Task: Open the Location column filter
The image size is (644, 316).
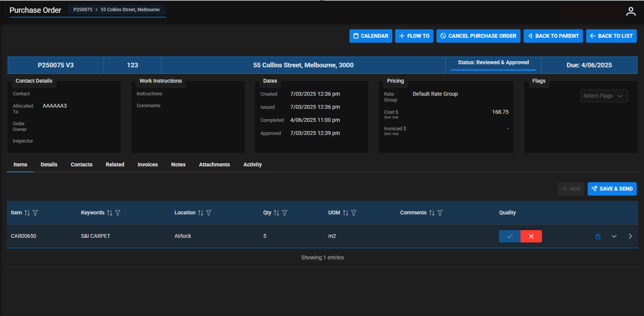Action: click(x=209, y=213)
